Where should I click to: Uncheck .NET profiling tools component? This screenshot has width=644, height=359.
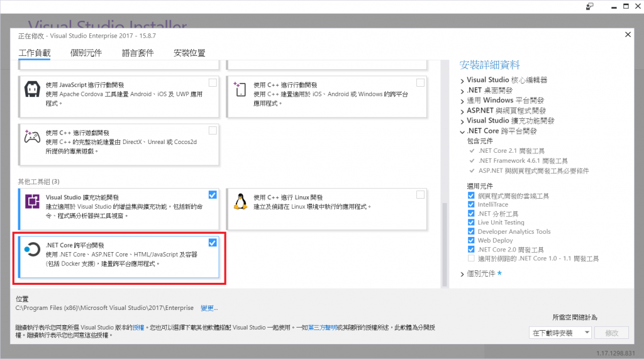[471, 213]
